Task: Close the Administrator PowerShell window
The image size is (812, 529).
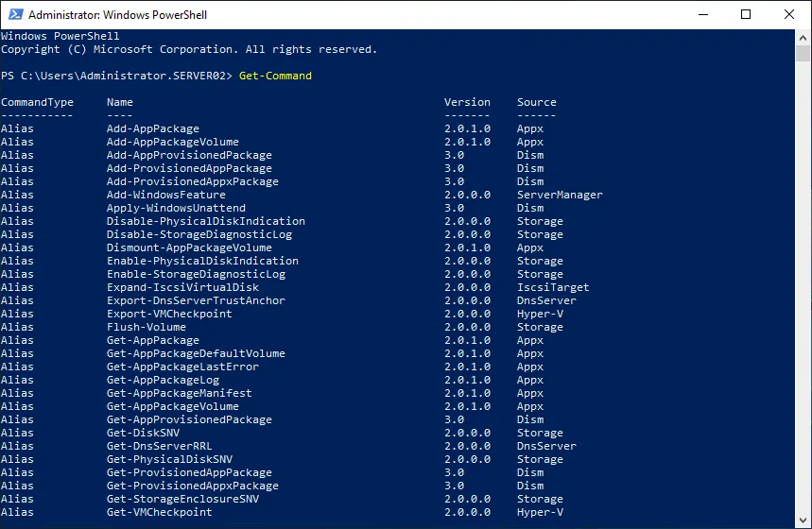Action: coord(789,14)
